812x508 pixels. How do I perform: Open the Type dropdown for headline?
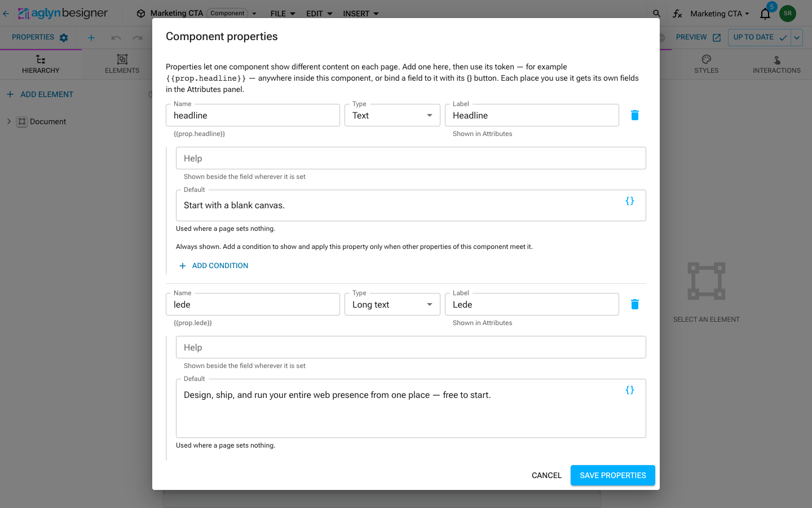click(392, 115)
